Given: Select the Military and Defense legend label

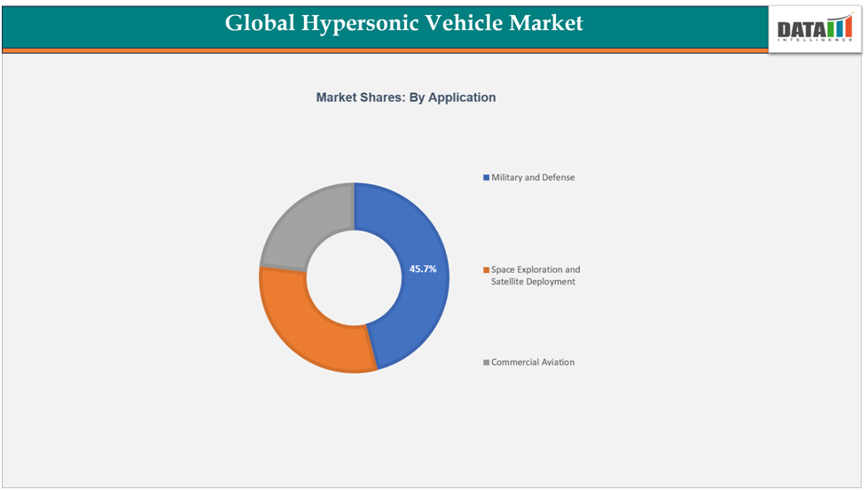Looking at the screenshot, I should pyautogui.click(x=533, y=177).
